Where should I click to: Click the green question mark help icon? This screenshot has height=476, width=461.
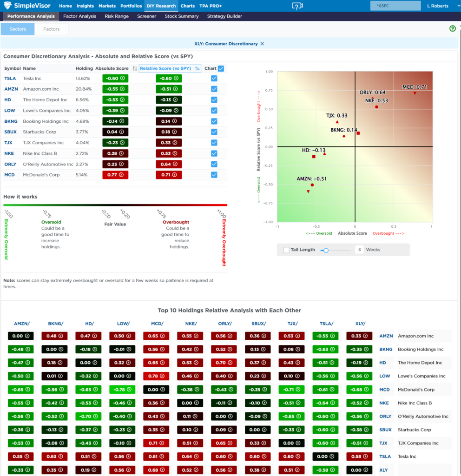(452, 29)
